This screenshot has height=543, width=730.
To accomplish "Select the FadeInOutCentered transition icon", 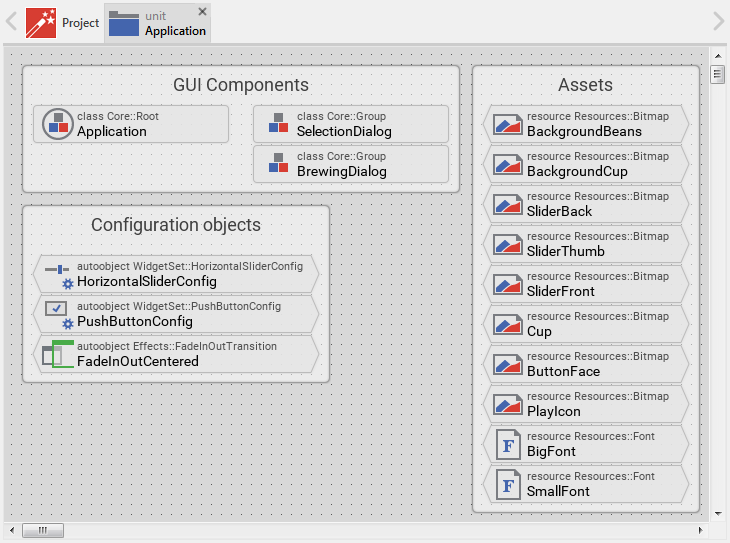I will (59, 353).
